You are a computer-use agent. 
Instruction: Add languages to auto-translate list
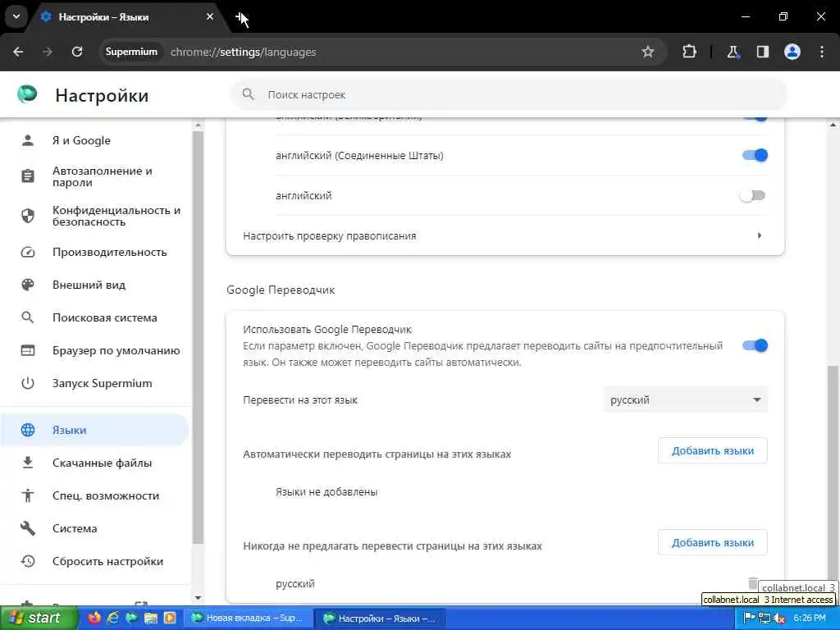click(713, 450)
